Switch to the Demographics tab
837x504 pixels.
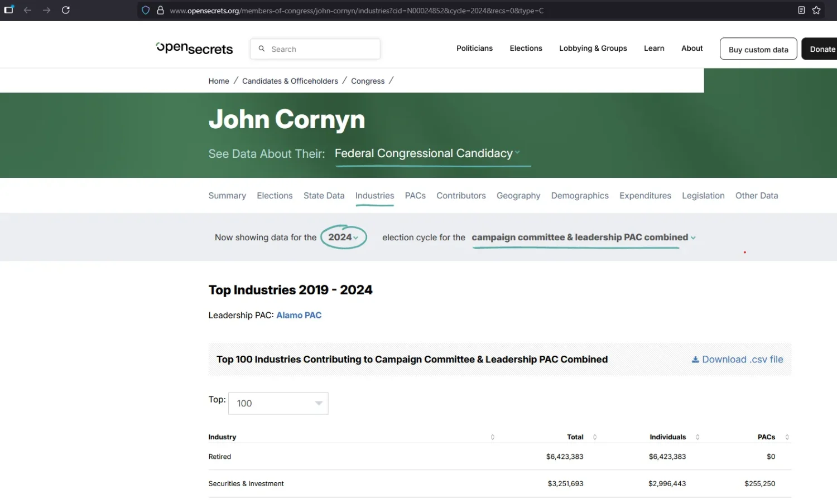[x=580, y=196]
